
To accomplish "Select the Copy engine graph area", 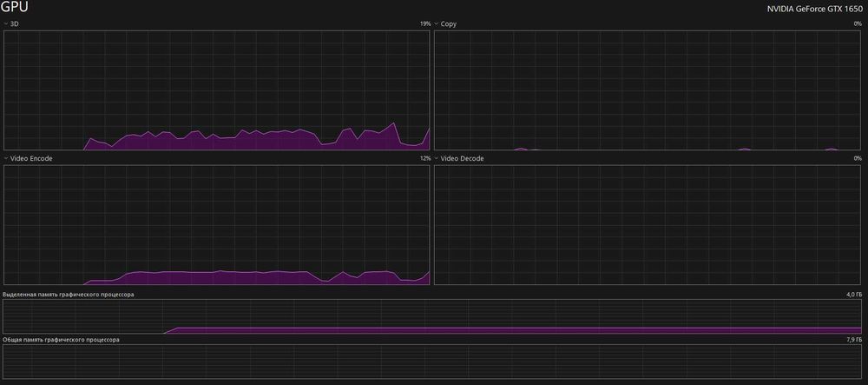I will pos(648,90).
